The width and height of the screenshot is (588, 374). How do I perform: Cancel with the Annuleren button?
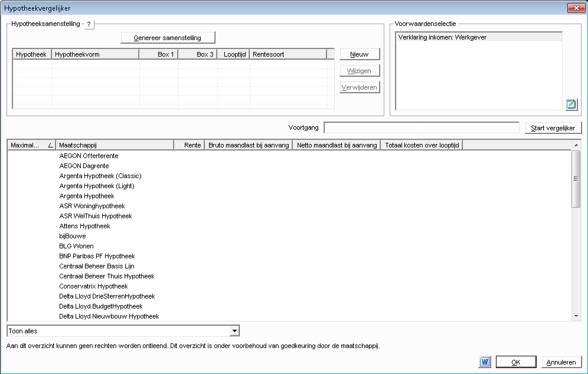561,362
